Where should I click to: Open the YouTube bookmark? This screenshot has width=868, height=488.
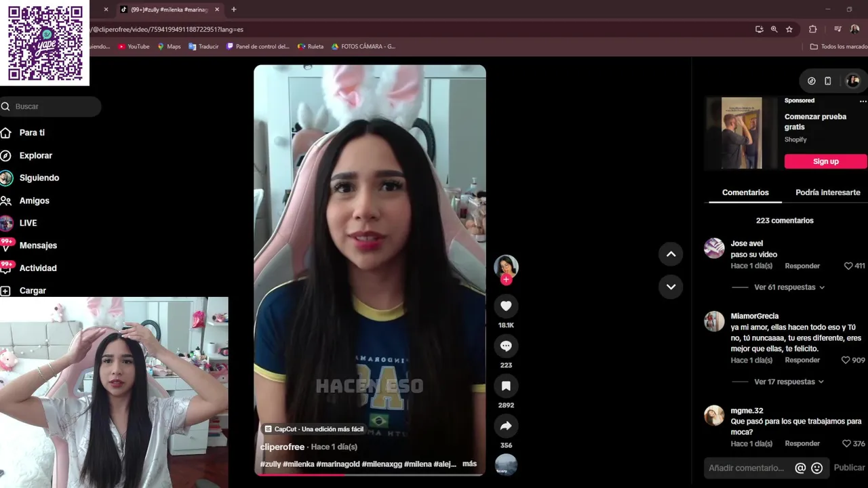[x=134, y=47]
